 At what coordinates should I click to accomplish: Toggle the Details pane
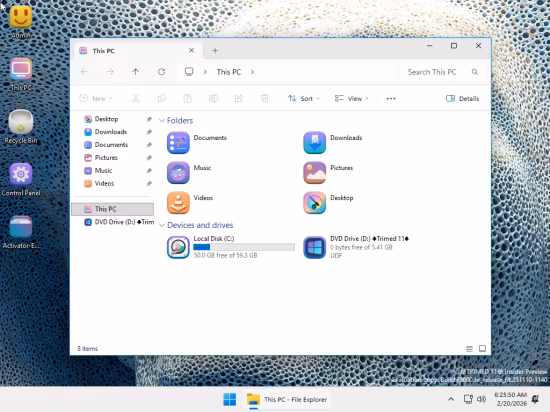click(462, 99)
